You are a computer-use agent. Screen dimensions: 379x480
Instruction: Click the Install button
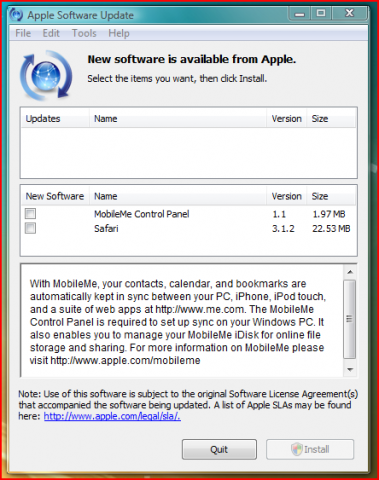point(310,449)
